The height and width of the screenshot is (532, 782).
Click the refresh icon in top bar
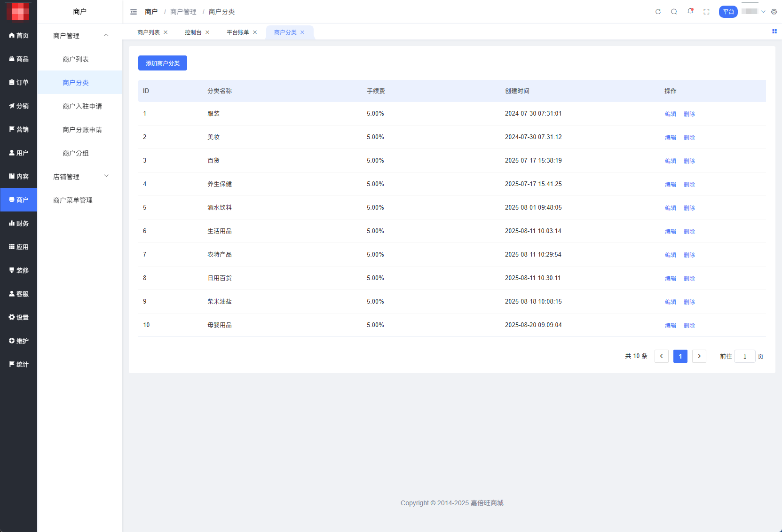[x=658, y=12]
